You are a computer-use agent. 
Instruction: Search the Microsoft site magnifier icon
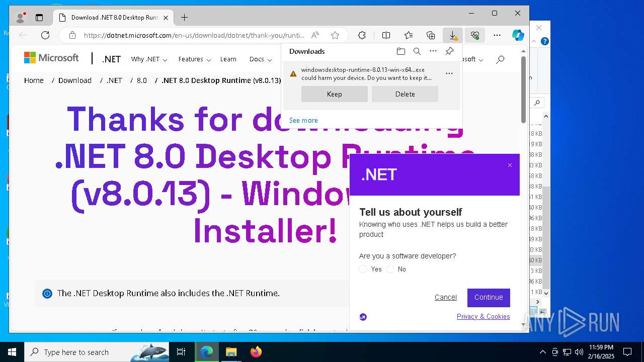click(x=500, y=59)
